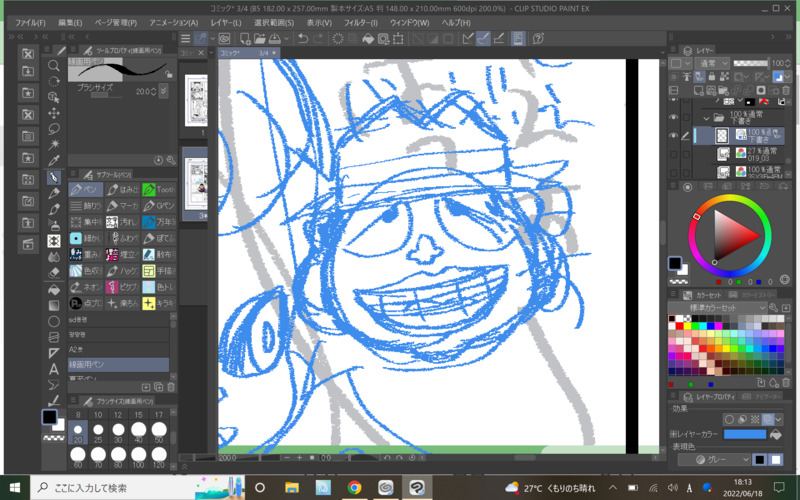Click the wrench icon in Tool Property panel
The height and width of the screenshot is (500, 800).
(170, 160)
